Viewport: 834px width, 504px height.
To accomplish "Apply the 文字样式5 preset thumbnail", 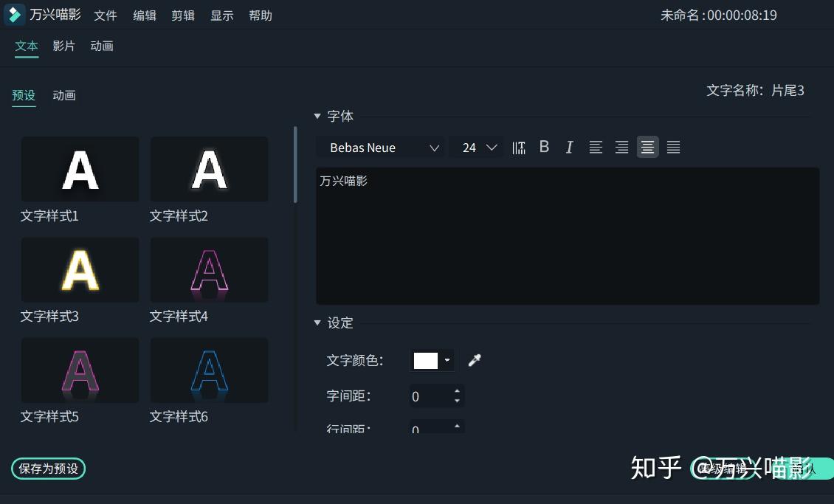I will [80, 370].
